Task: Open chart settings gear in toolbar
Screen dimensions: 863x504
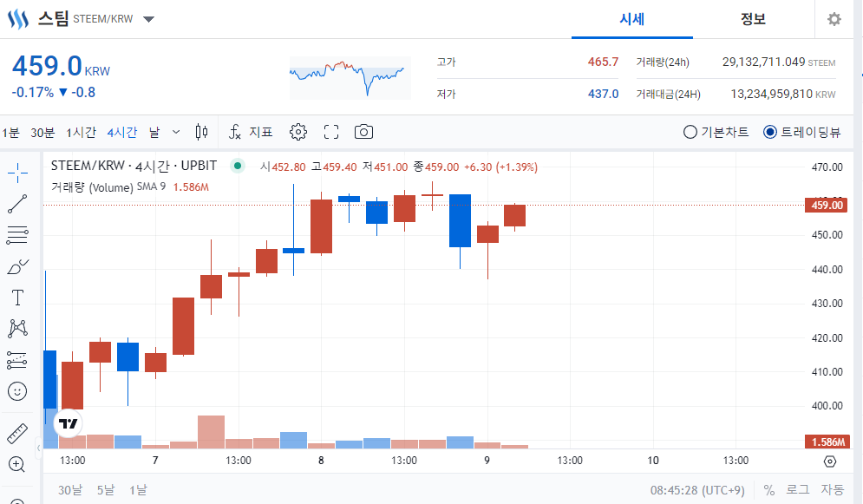Action: pyautogui.click(x=298, y=132)
